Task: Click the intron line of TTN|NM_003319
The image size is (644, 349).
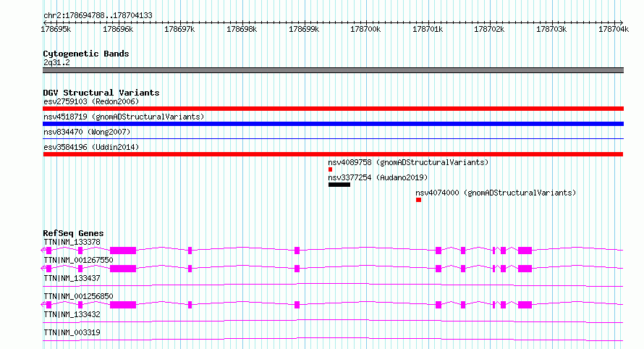Action: (x=333, y=339)
